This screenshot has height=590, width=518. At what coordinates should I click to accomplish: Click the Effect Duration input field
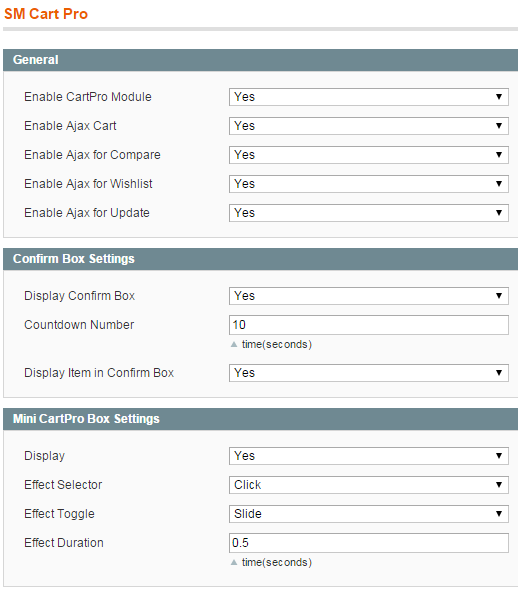[369, 543]
